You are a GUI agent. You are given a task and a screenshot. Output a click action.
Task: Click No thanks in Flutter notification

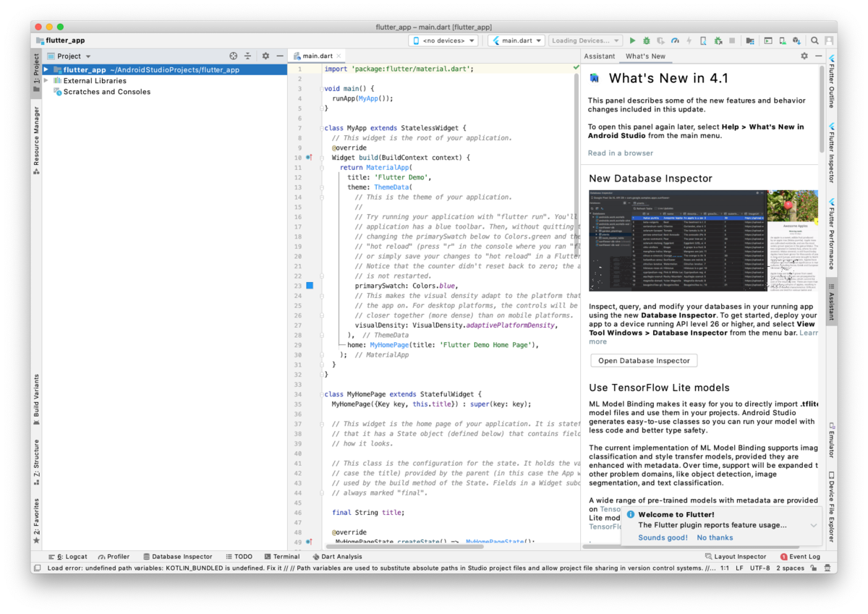coord(715,537)
